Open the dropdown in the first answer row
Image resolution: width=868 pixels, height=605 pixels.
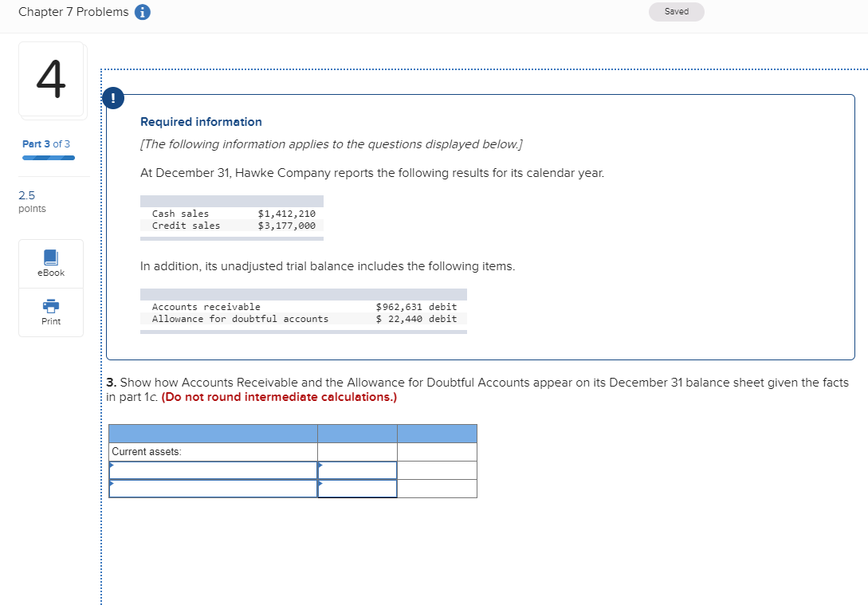pyautogui.click(x=211, y=469)
